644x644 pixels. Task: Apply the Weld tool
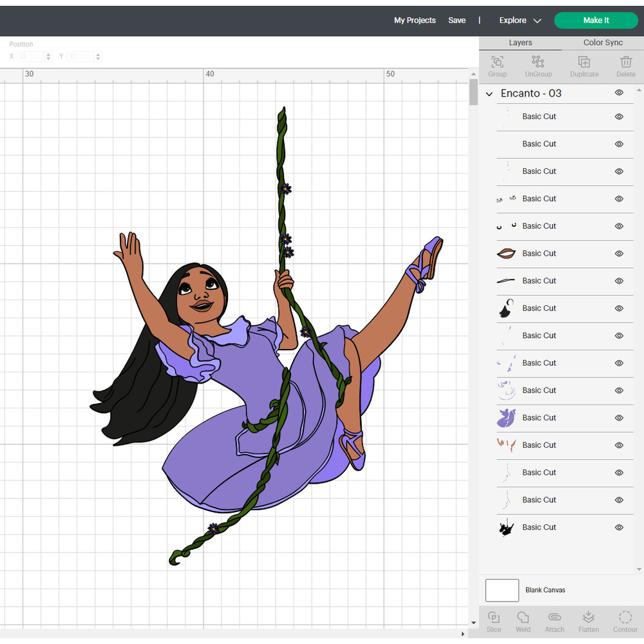(x=523, y=619)
